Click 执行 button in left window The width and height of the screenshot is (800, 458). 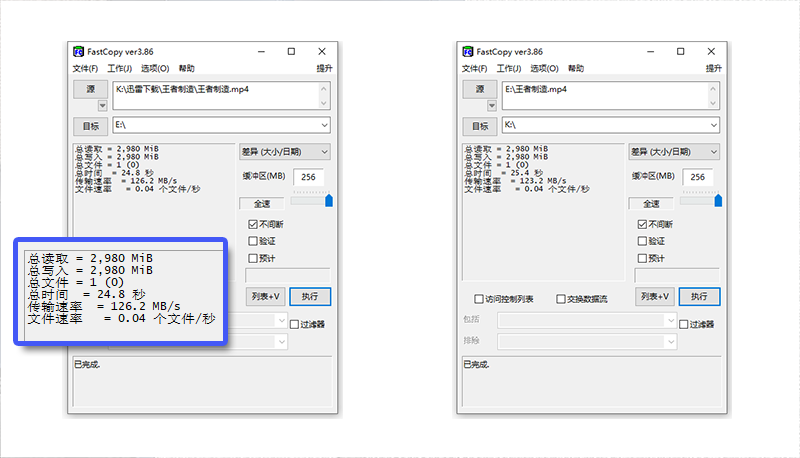click(x=310, y=297)
